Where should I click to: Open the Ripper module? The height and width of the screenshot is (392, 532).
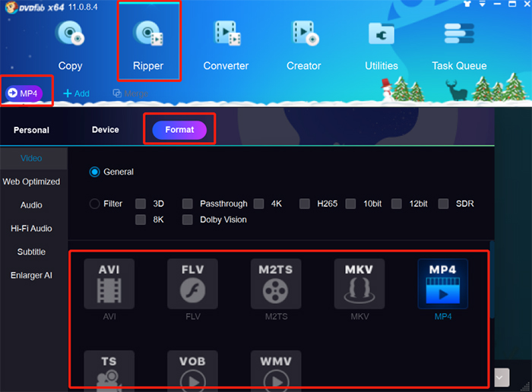pyautogui.click(x=148, y=44)
